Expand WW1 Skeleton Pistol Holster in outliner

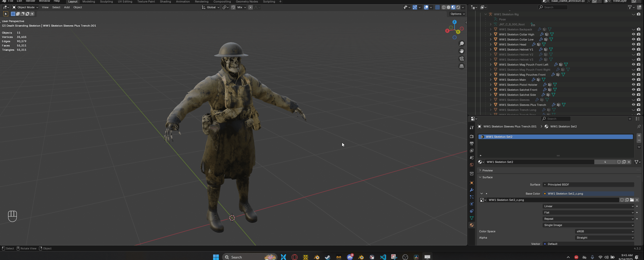(491, 85)
